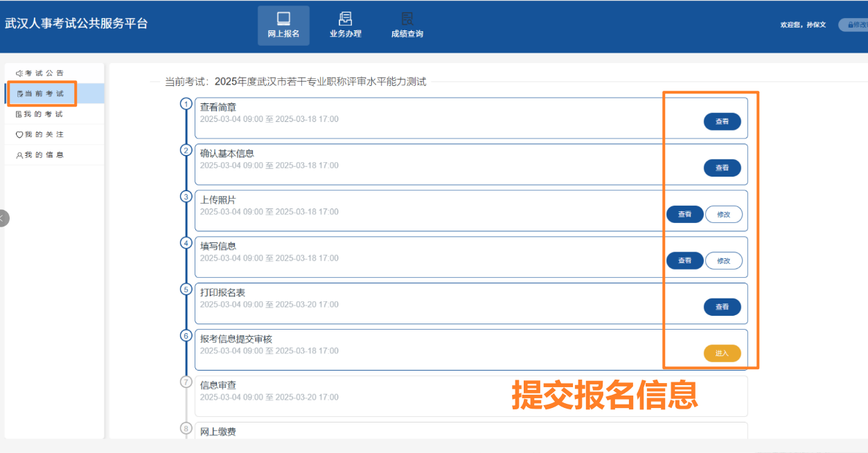The height and width of the screenshot is (453, 868).
Task: Collapse the left sidebar with the arrow chevron
Action: pos(3,218)
